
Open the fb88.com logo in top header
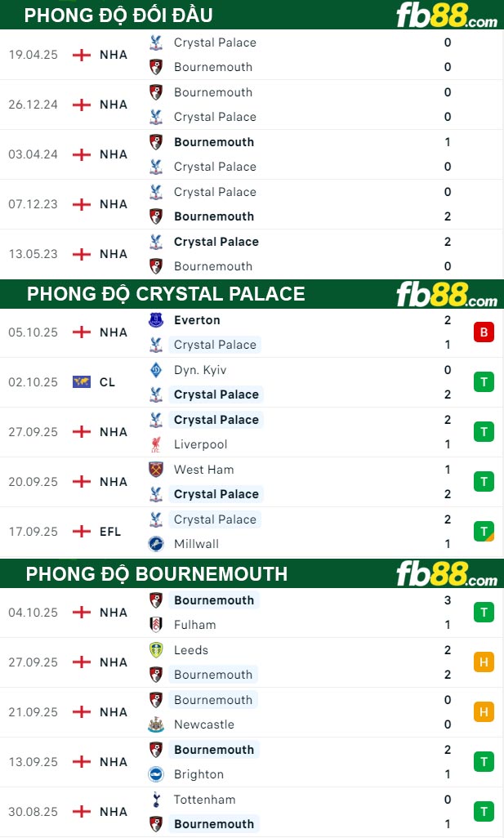[x=446, y=16]
